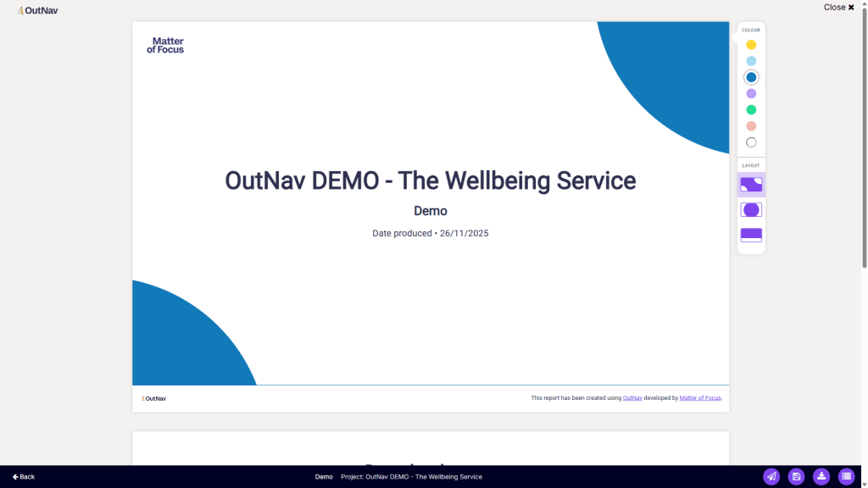Select the centered circle cover layout
This screenshot has width=868, height=488.
click(x=751, y=210)
